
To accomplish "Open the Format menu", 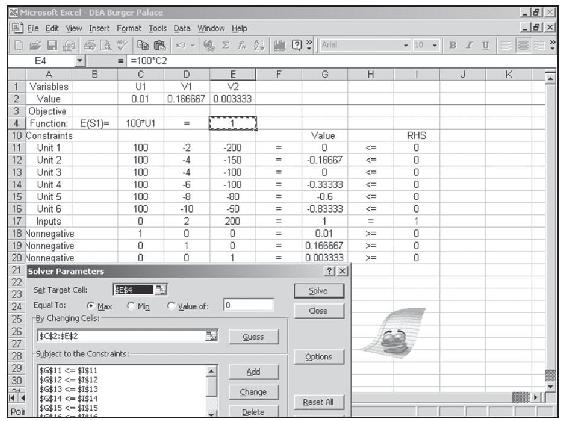I will pos(129,28).
